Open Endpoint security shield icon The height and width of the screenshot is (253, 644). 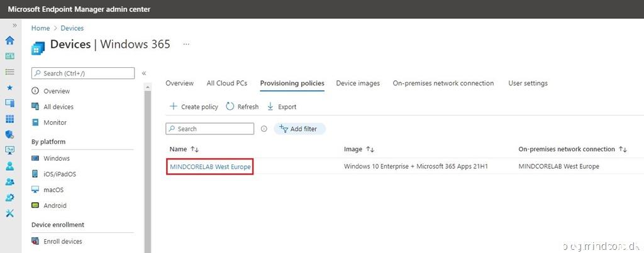click(9, 135)
